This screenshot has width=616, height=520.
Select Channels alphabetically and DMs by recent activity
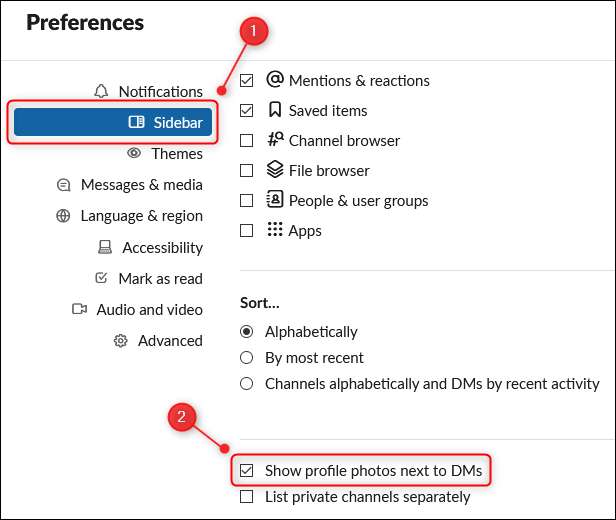click(x=247, y=384)
